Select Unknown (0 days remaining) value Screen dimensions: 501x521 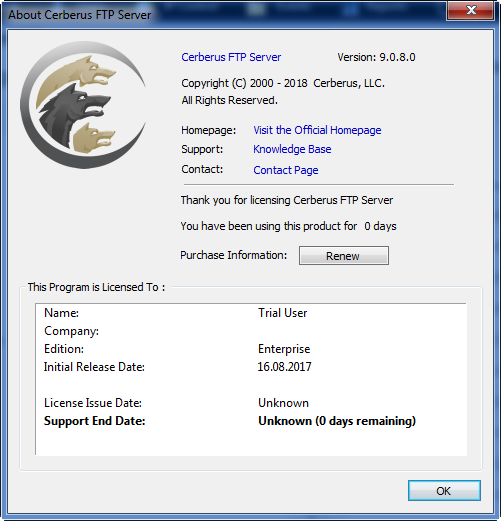coord(337,421)
